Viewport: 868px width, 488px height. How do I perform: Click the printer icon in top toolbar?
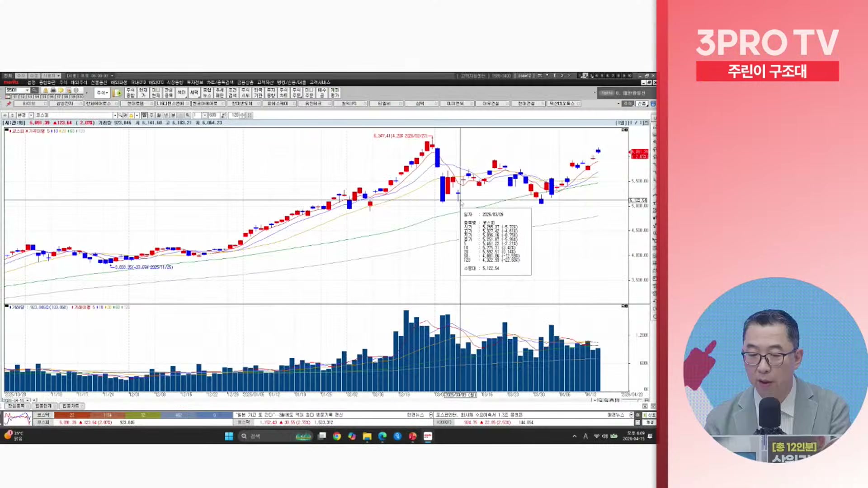[x=53, y=90]
